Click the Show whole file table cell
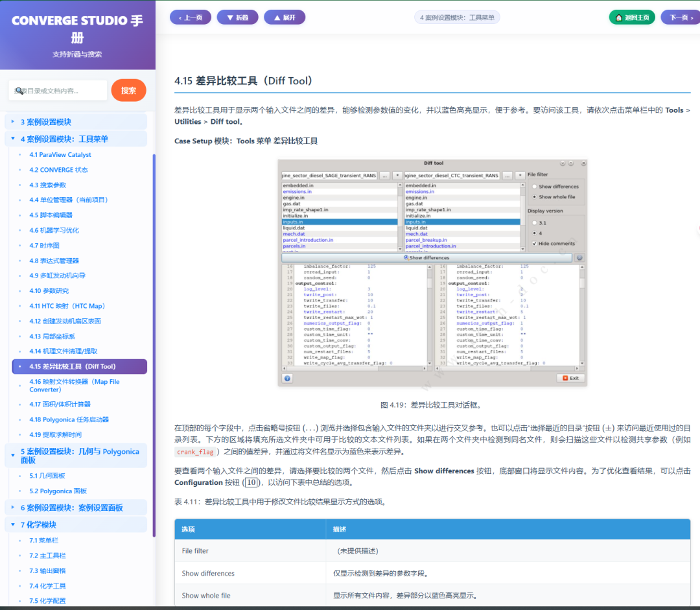Screen dimensions: 700x610 (x=250, y=595)
